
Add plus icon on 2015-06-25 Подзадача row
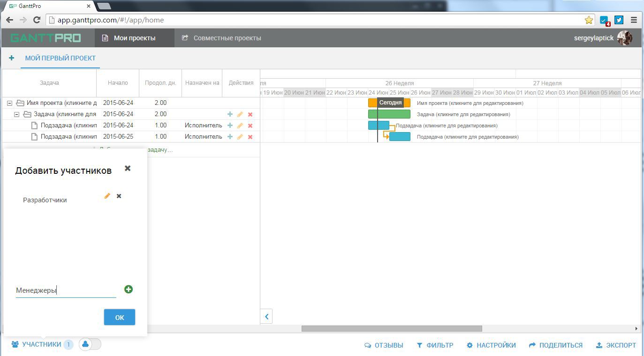tap(230, 137)
